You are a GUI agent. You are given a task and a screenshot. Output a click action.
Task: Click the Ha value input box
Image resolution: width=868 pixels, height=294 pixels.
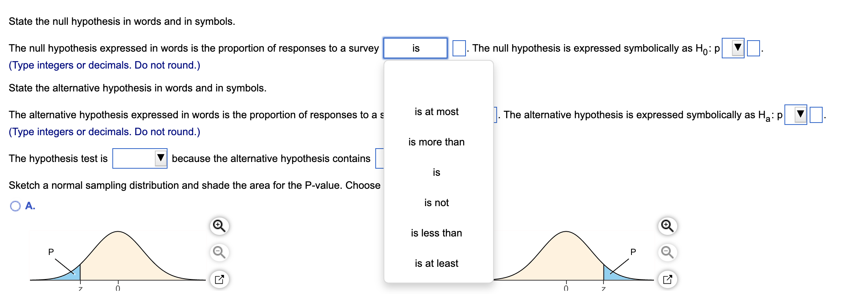pos(816,115)
